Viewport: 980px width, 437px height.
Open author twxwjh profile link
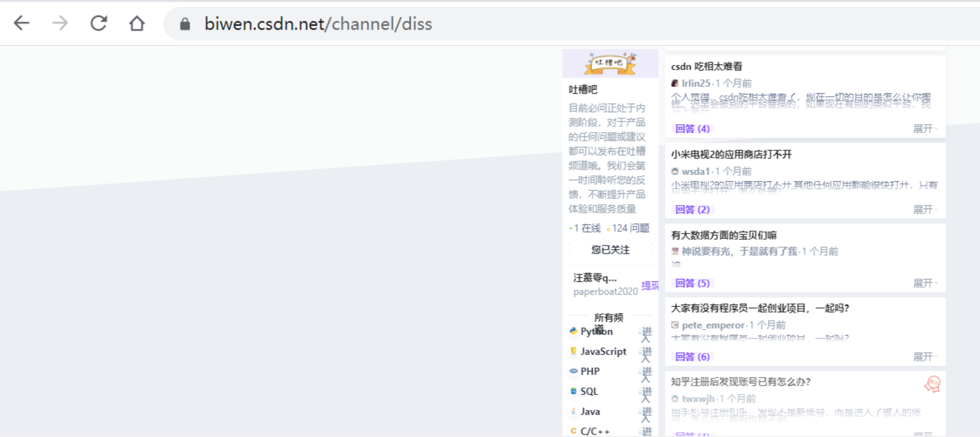(698, 399)
